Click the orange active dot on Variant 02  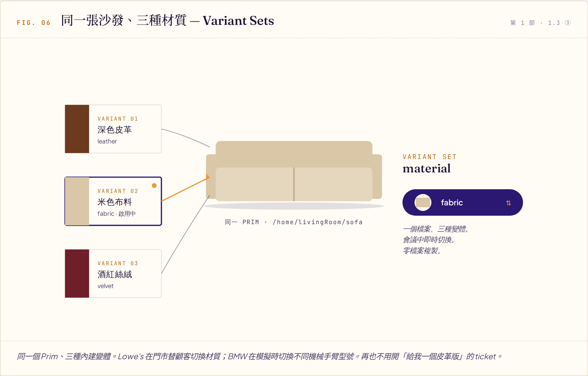[154, 186]
